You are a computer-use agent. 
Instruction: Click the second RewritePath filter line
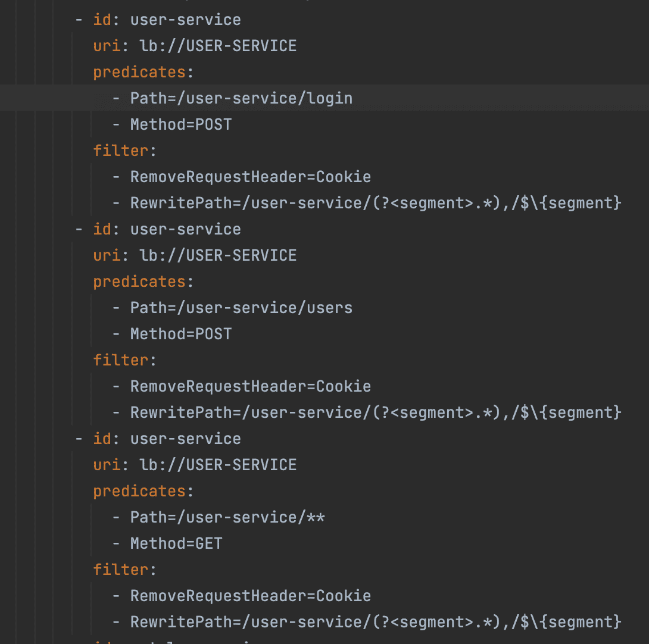(x=375, y=412)
